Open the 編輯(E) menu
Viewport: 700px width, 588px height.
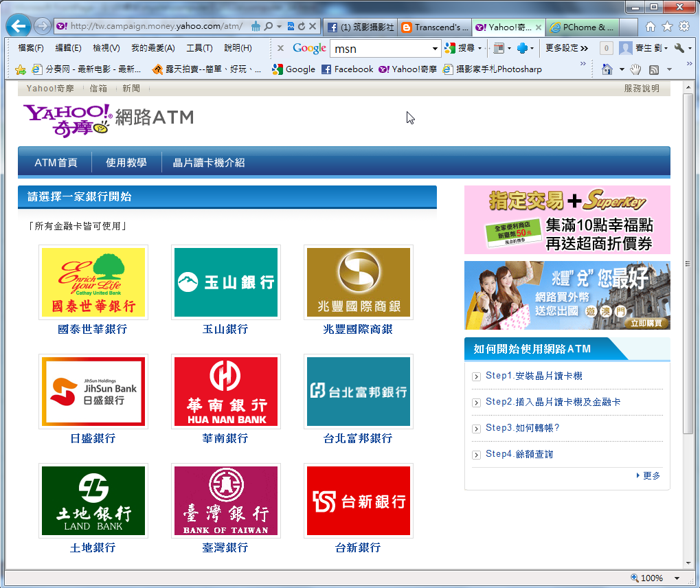click(68, 48)
